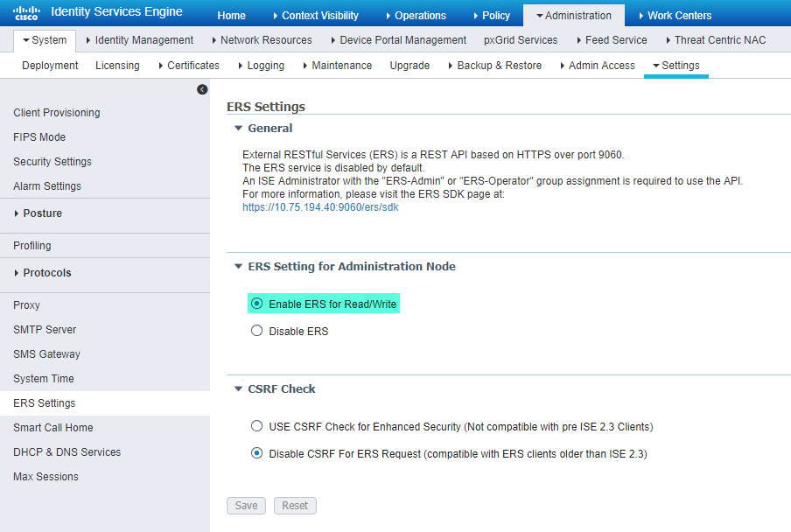Collapse the General section triangle
The width and height of the screenshot is (791, 532).
click(239, 128)
